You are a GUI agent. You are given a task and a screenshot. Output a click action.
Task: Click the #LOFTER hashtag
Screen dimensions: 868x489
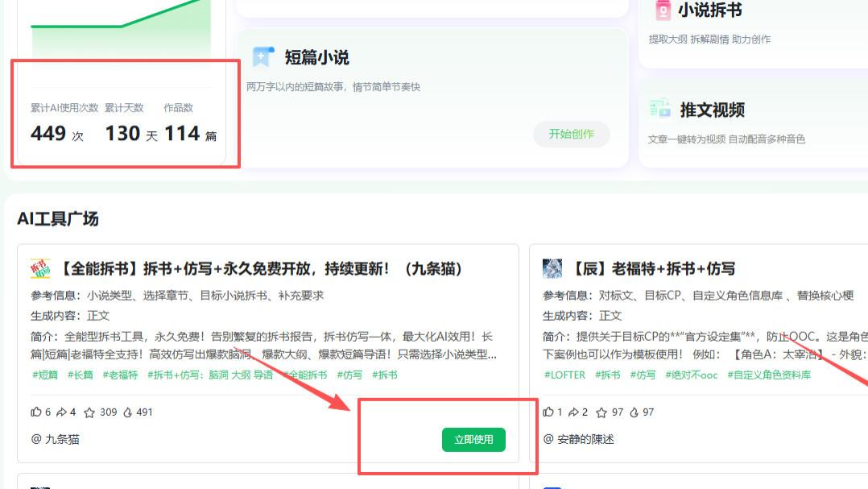[565, 375]
